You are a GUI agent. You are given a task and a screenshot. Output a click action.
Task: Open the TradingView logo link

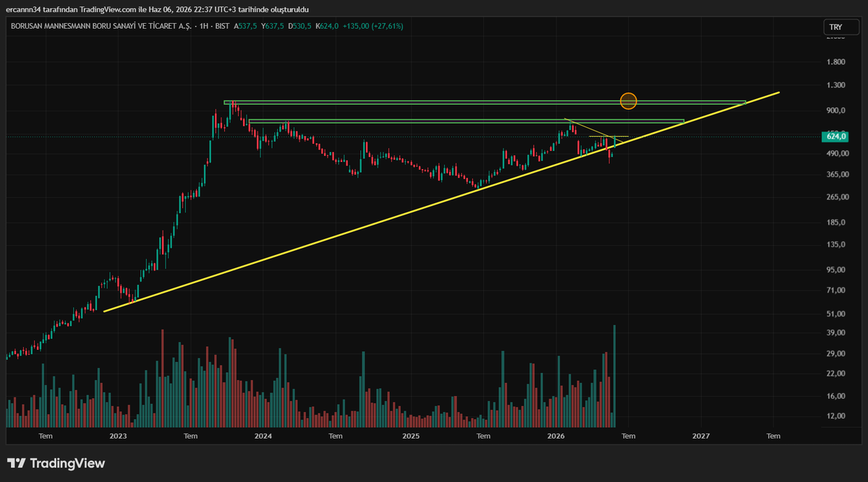(56, 463)
